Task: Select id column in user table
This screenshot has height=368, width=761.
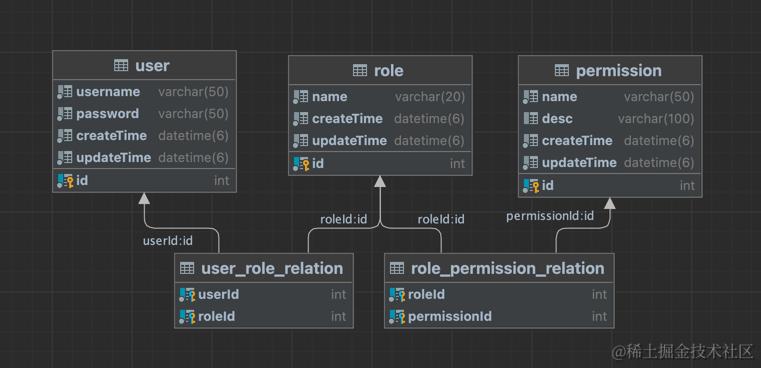Action: (x=82, y=181)
